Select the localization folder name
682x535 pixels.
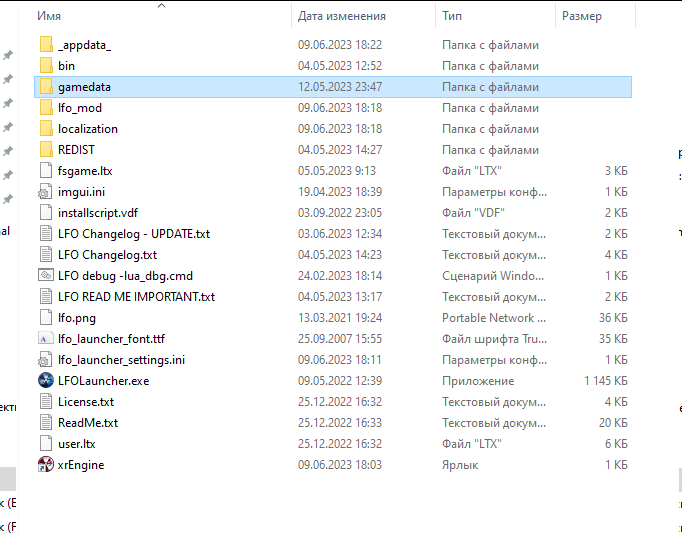pyautogui.click(x=88, y=129)
